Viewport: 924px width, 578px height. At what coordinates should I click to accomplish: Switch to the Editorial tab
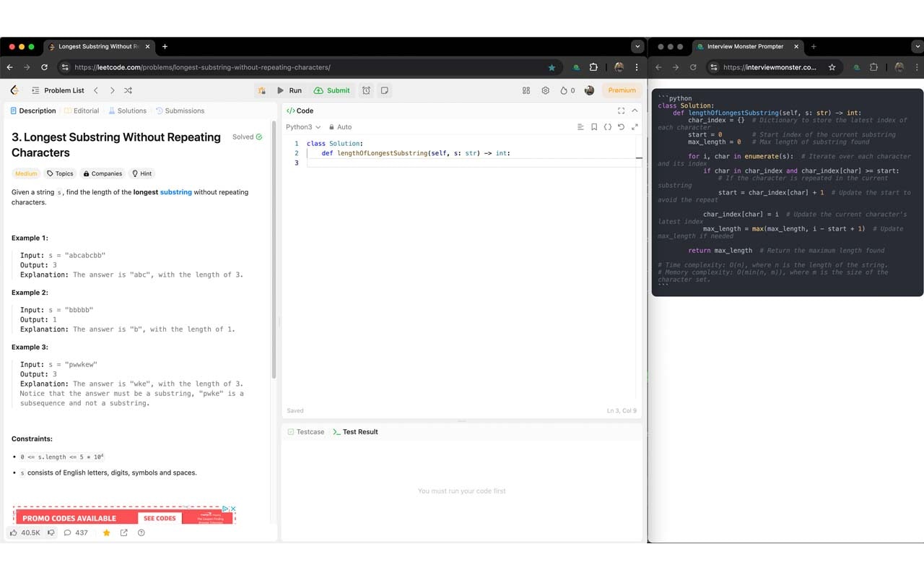pos(82,111)
